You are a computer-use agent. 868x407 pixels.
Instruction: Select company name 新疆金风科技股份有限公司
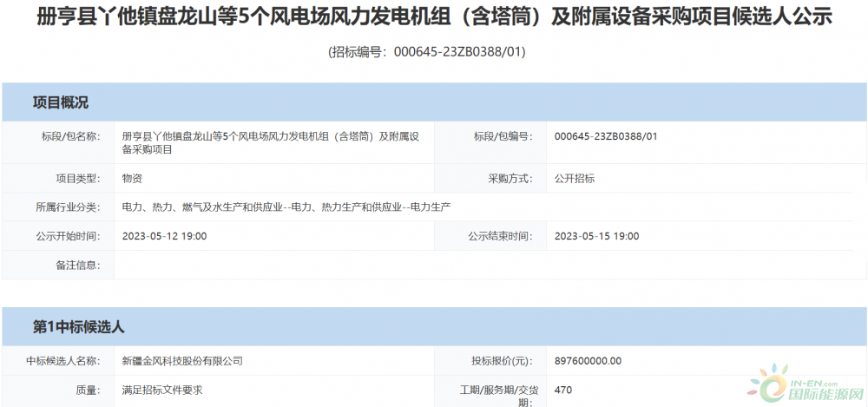[182, 361]
